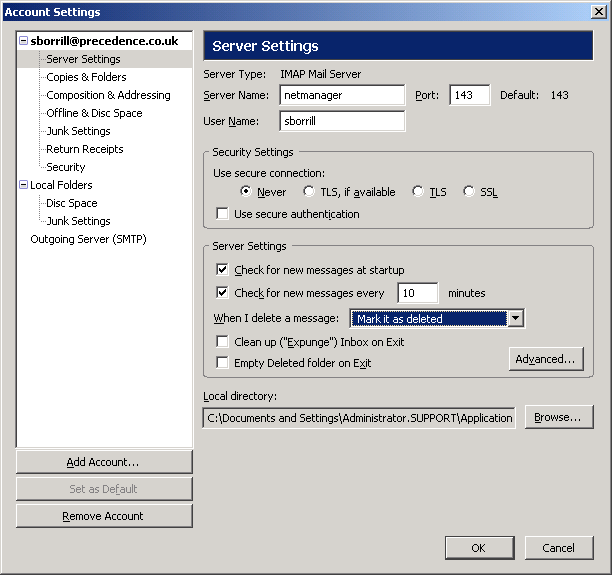Toggle Clean up Expunge Inbox on Exit
This screenshot has height=575, width=612.
click(x=222, y=342)
